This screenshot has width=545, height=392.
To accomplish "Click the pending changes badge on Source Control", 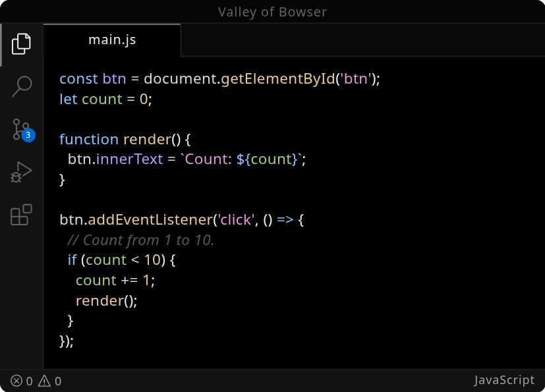I will point(28,136).
